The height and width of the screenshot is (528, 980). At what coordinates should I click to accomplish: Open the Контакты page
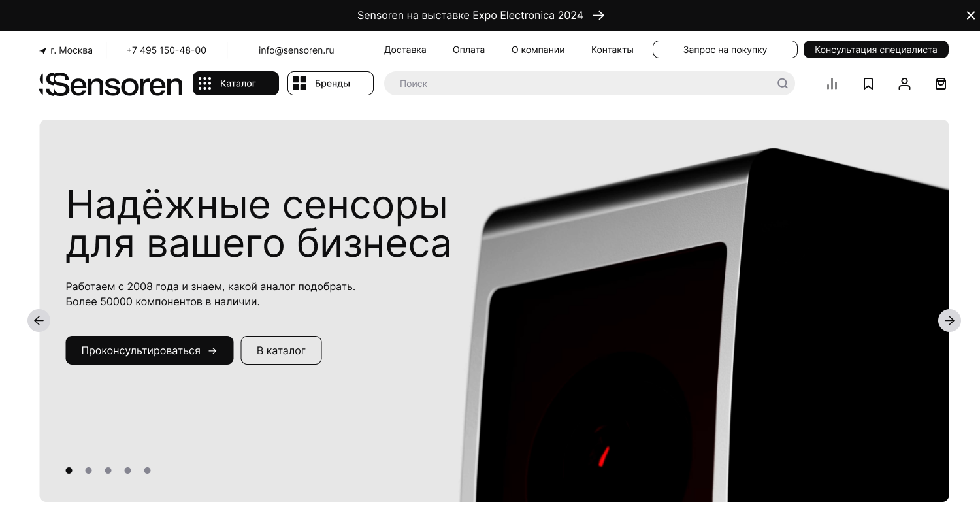coord(612,50)
